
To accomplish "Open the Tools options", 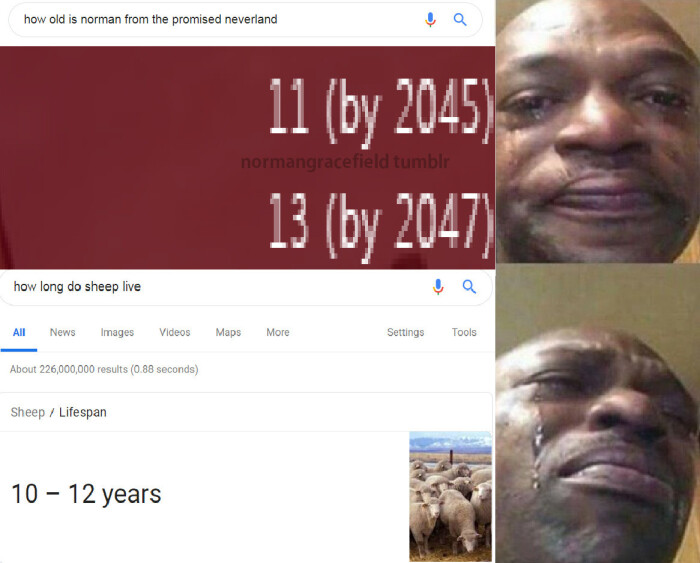I will coord(464,332).
